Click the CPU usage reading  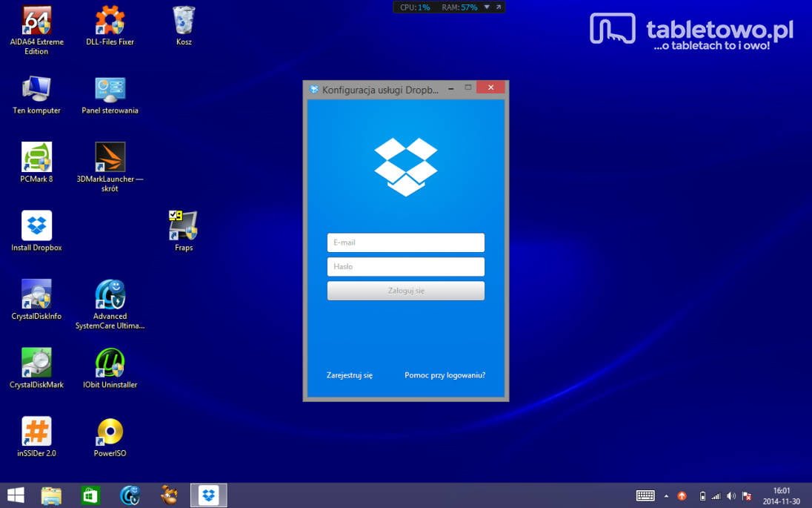coord(415,7)
